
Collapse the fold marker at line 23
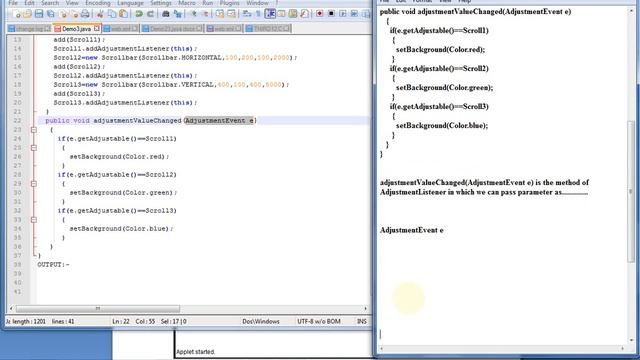[34, 130]
